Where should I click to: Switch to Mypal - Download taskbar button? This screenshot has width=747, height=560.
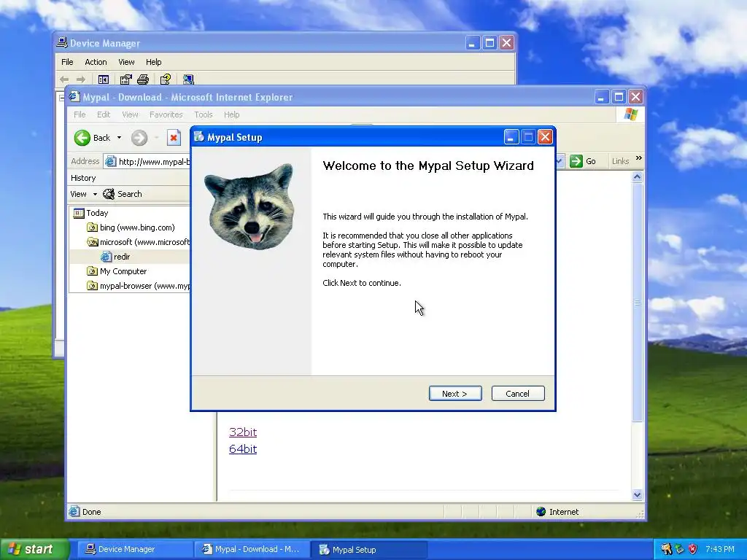click(252, 549)
